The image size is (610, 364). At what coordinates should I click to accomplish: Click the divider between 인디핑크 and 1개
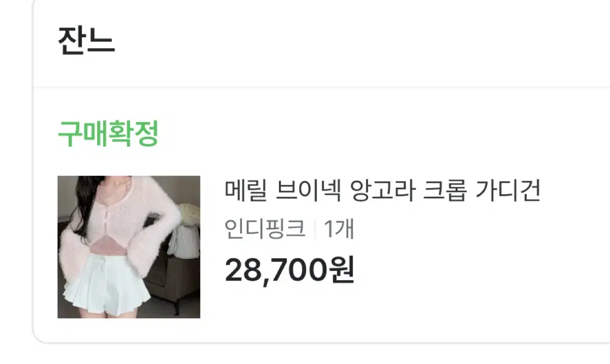pos(315,230)
